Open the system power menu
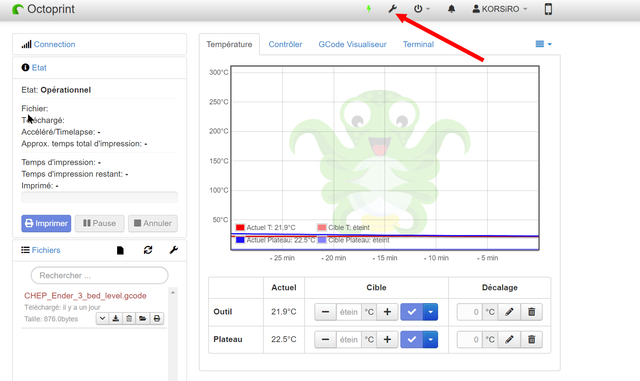 pyautogui.click(x=422, y=9)
